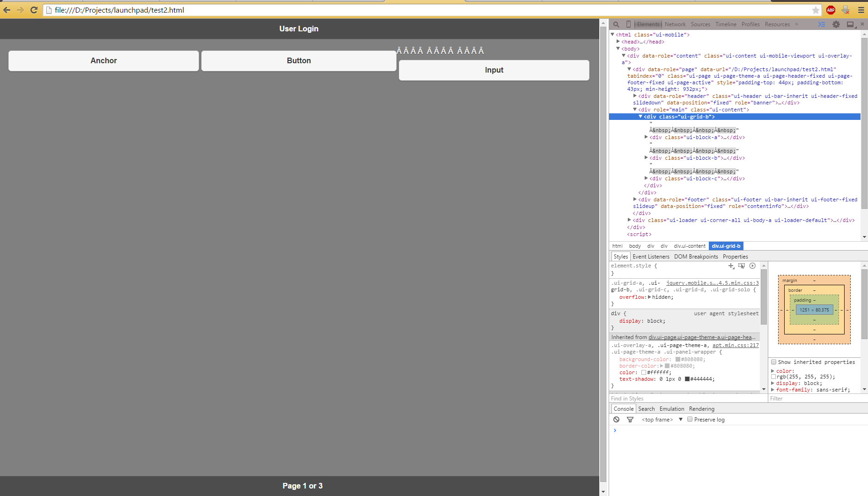Switch to the Profiles tab
This screenshot has width=868, height=496.
point(750,24)
